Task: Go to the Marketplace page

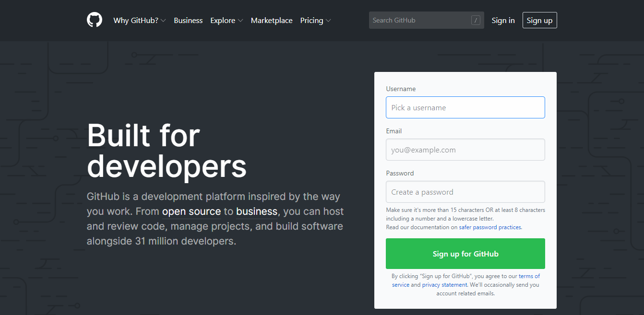Action: [272, 20]
